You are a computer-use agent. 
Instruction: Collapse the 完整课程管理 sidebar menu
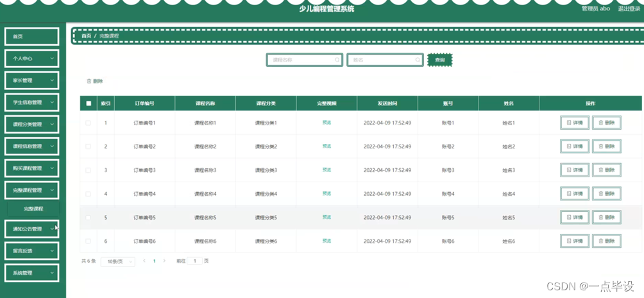point(31,190)
